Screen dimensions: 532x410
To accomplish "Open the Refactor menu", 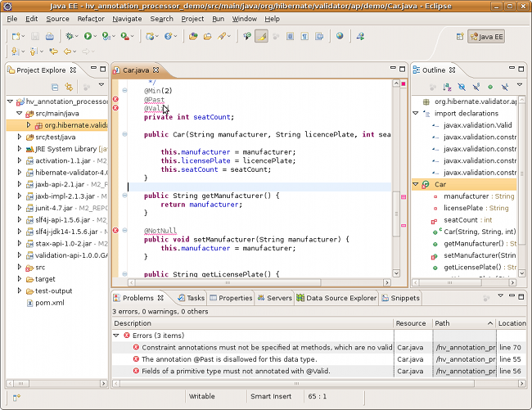I will click(x=91, y=18).
